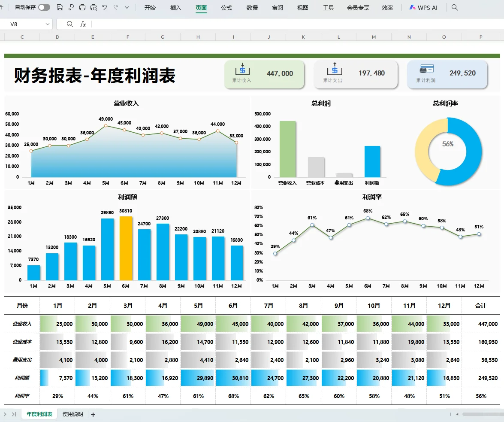Click the 249,520 value in the 累计利润 card

pos(462,73)
